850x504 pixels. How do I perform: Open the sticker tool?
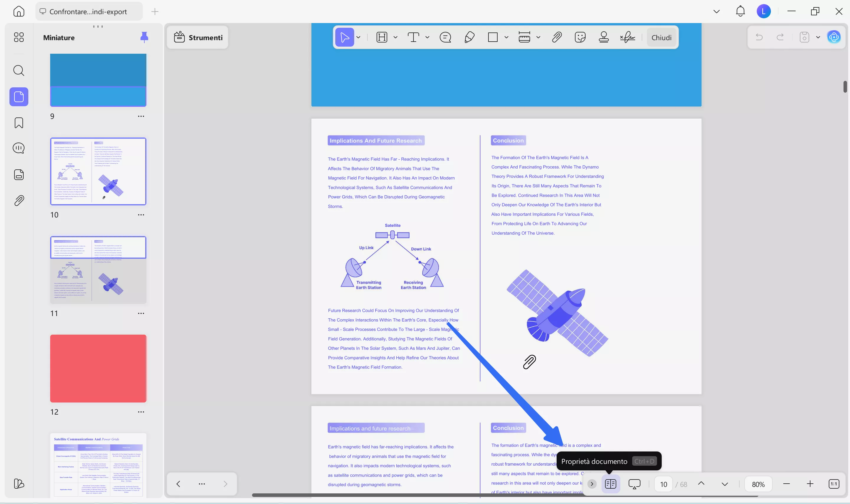[x=580, y=37]
